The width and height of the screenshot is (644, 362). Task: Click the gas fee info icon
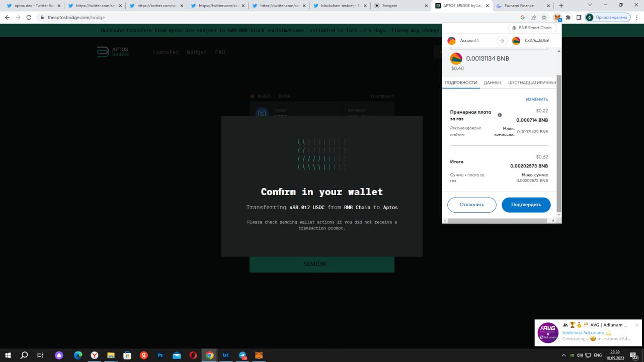[500, 115]
